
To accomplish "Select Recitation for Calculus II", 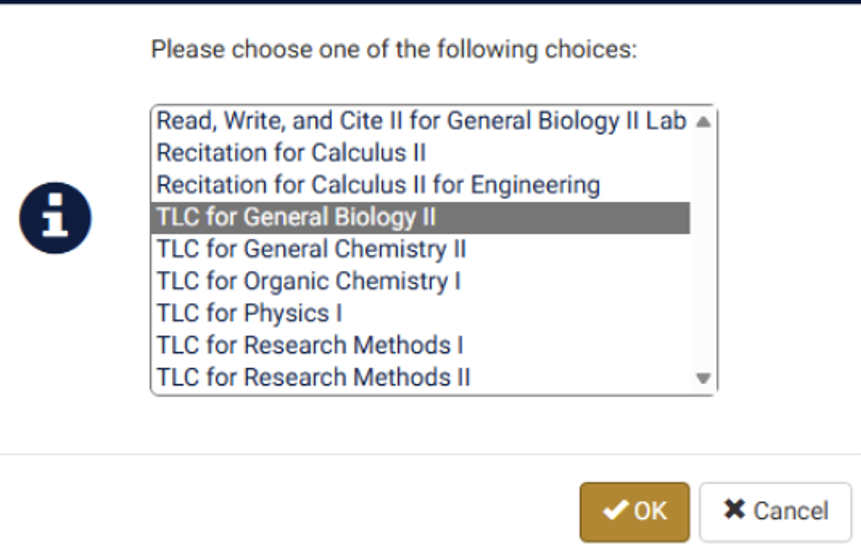I will (291, 153).
